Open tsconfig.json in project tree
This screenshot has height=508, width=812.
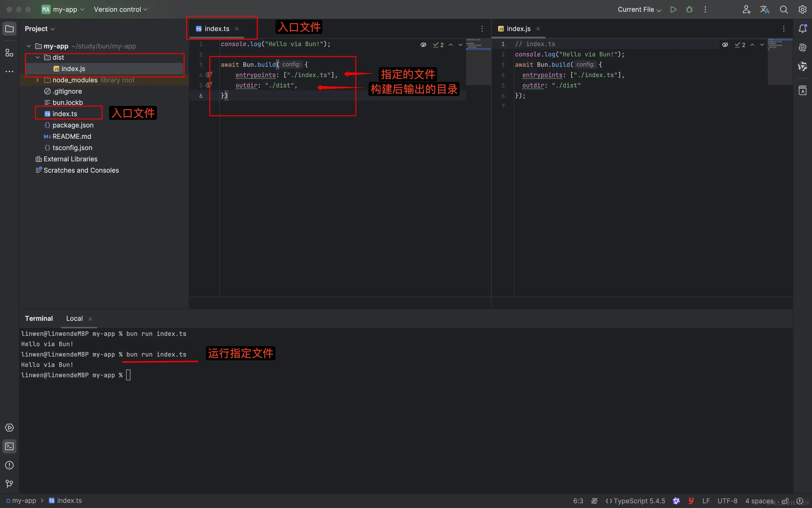click(x=68, y=148)
